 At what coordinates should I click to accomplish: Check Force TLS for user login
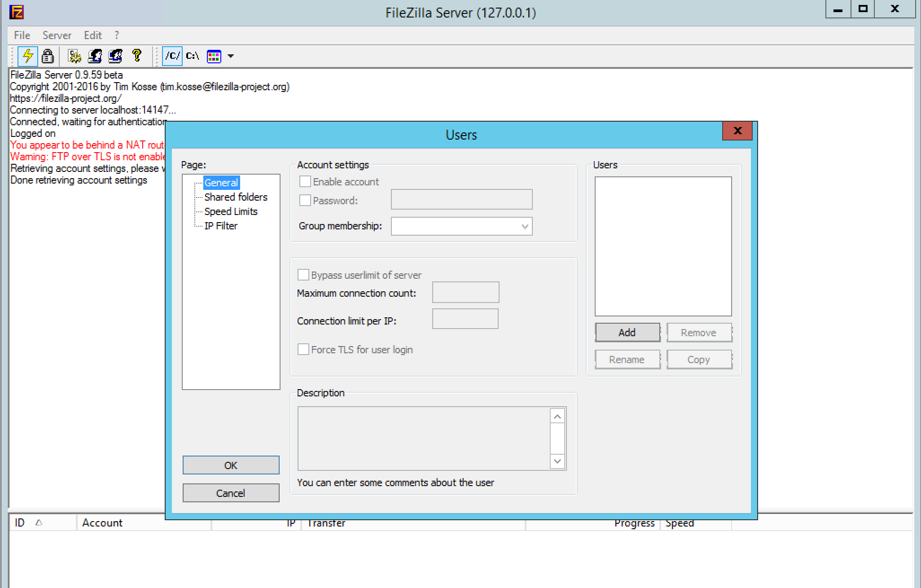303,349
